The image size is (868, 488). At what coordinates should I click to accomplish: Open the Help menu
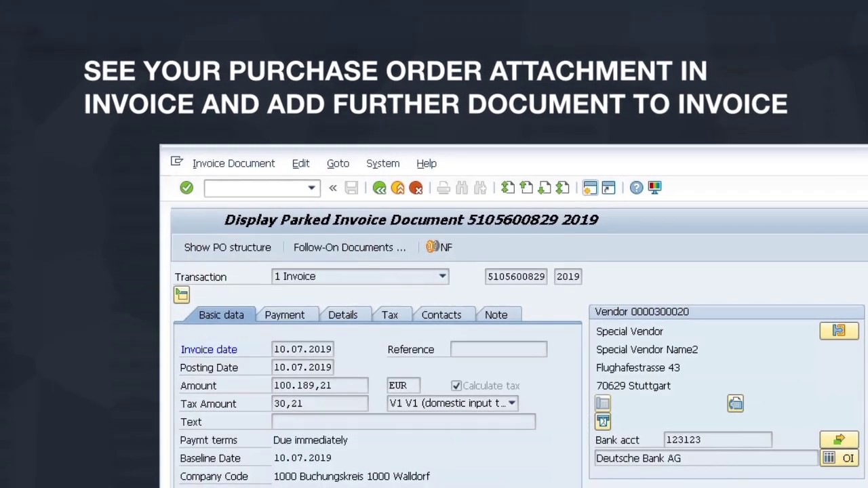427,163
